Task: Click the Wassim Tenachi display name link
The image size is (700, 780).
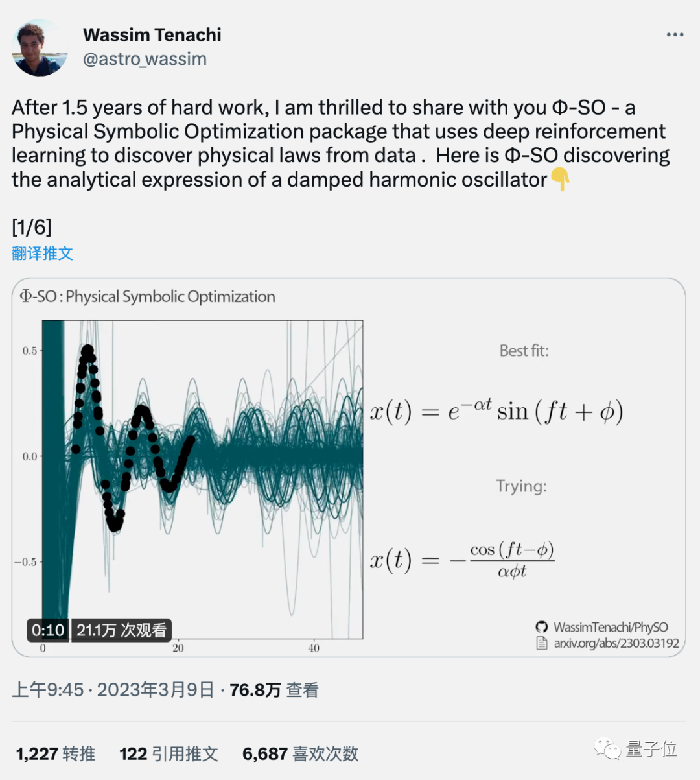Action: [152, 34]
